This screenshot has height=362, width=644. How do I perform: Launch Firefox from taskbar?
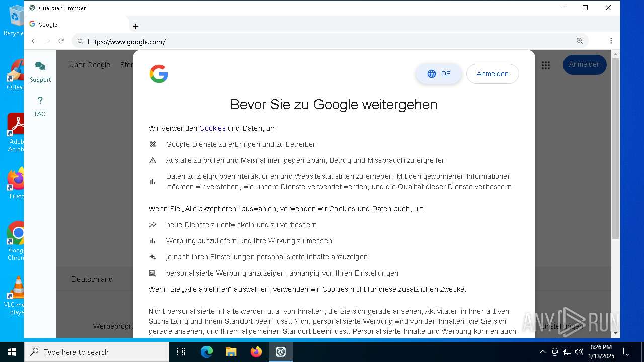[x=256, y=352]
